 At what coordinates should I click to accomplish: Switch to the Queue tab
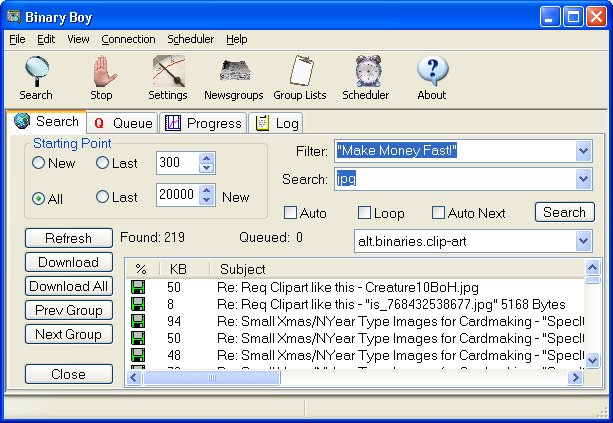tap(122, 123)
